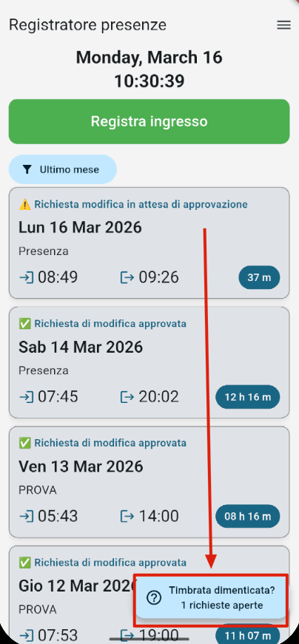Click the exit icon beside 14:00
Viewport: 299px width, 644px height.
(127, 516)
